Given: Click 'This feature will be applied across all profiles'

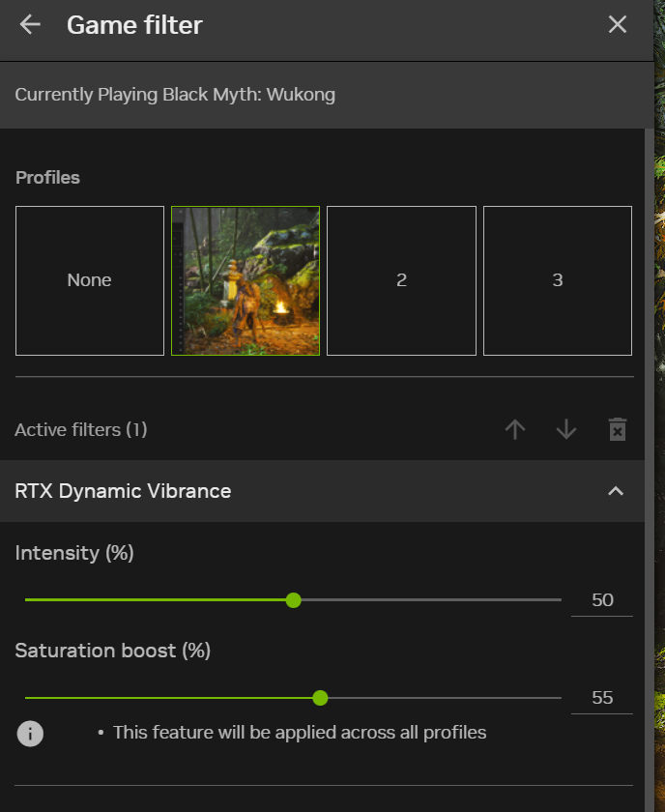Looking at the screenshot, I should point(300,733).
